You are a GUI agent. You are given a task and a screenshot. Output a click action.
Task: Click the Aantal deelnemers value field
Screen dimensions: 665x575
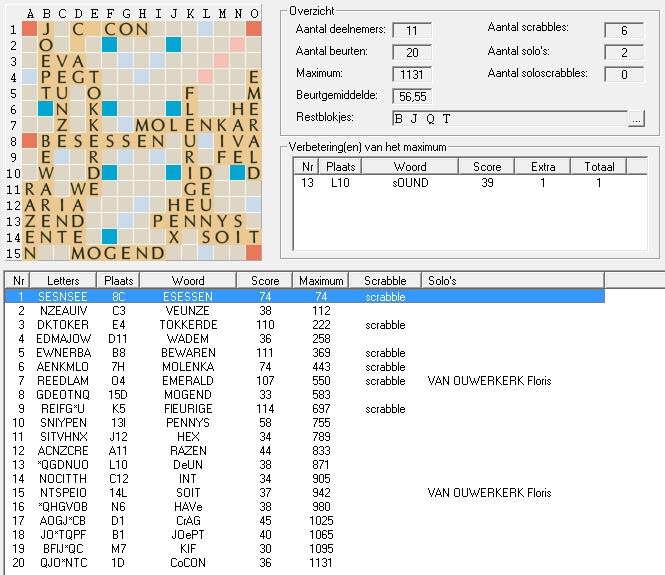[412, 31]
